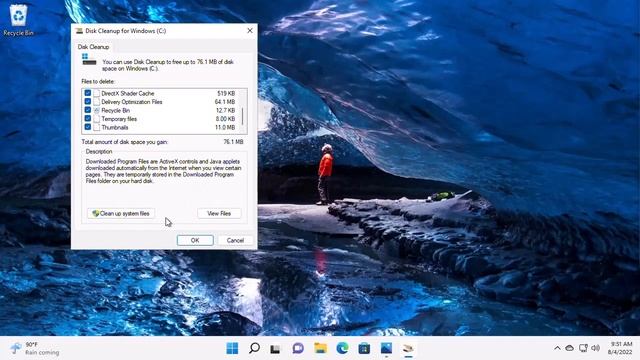Viewport: 640px width, 360px height.
Task: Click the 8.00 KB size value
Action: pos(225,119)
